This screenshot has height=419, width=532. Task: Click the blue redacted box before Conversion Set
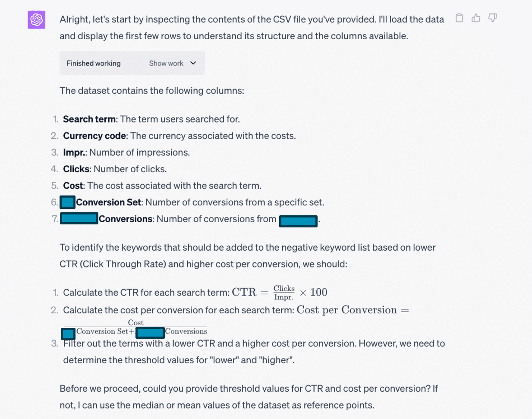pos(68,202)
